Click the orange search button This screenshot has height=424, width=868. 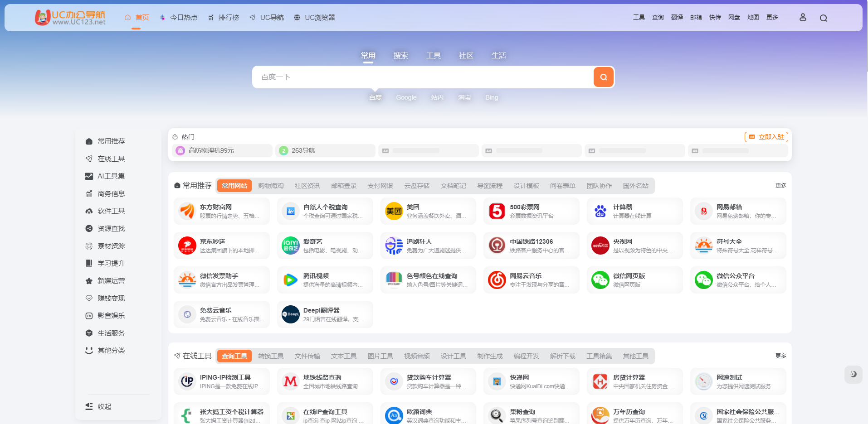tap(603, 77)
